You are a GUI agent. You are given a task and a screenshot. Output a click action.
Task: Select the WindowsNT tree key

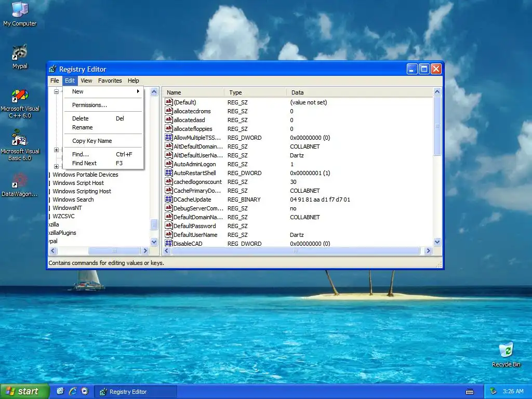point(67,208)
